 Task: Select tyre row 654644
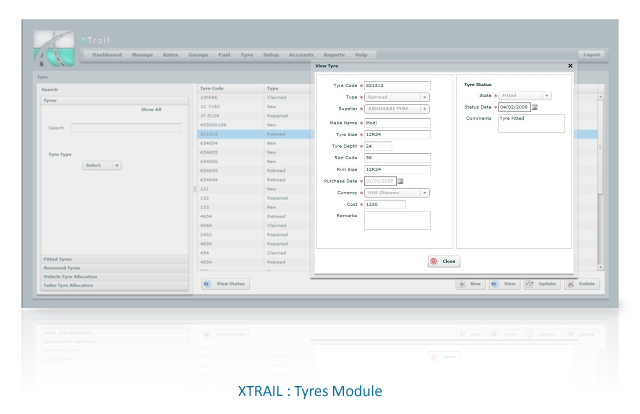(254, 180)
